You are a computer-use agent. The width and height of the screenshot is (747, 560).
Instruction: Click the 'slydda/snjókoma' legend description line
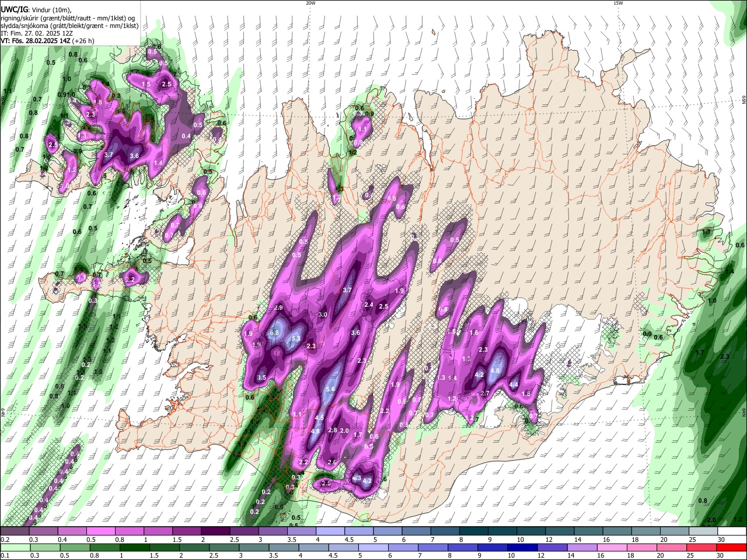click(x=69, y=26)
